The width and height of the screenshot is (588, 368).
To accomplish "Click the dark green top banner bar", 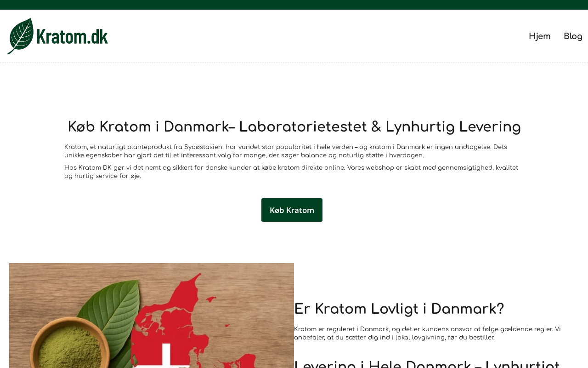I will 294,5.
